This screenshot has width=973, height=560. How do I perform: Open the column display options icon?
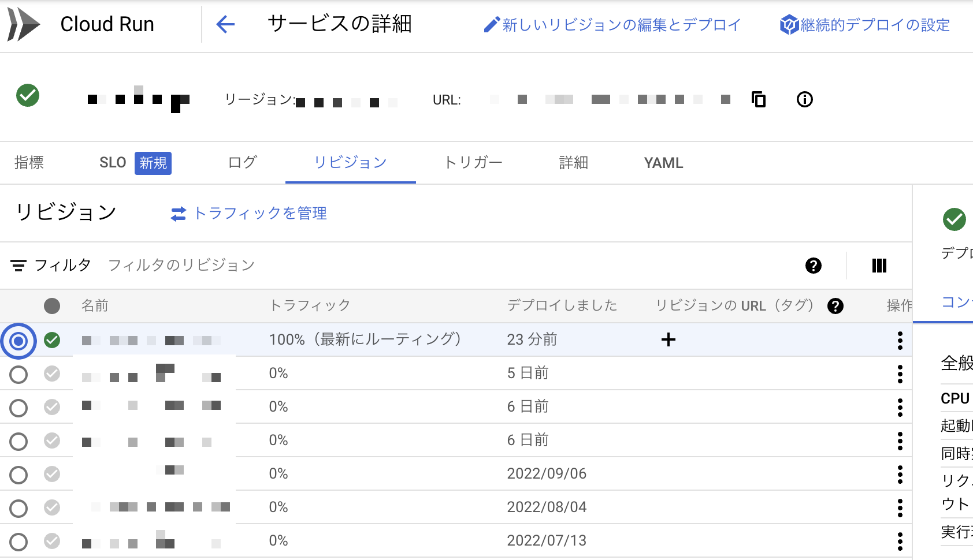(879, 266)
